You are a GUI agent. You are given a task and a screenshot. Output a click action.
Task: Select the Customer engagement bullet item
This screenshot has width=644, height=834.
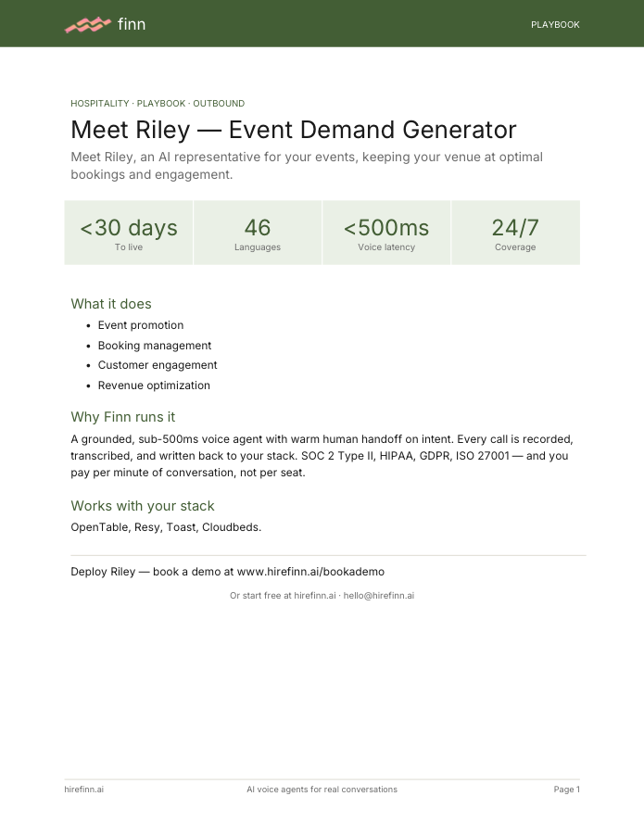coord(158,365)
